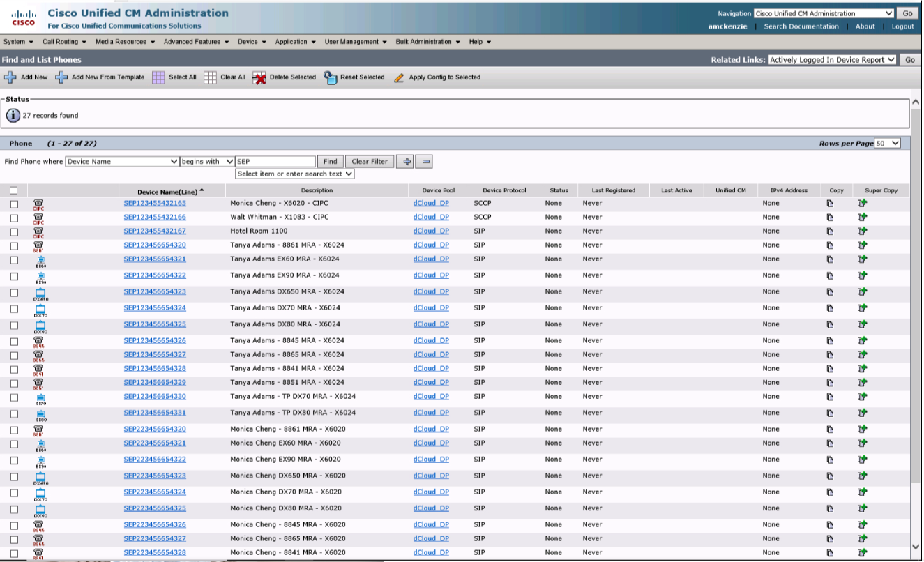Click Apply Config to Selected pencil icon
This screenshot has width=924, height=562.
point(399,77)
